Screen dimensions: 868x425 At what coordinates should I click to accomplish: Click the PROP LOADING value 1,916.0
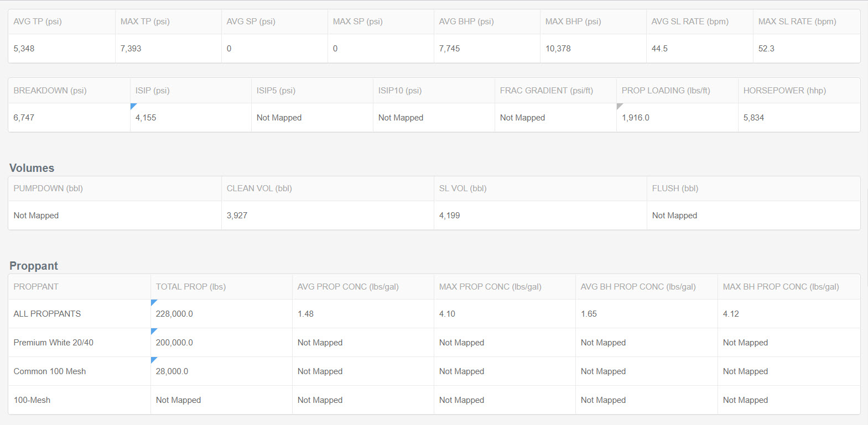pos(636,118)
